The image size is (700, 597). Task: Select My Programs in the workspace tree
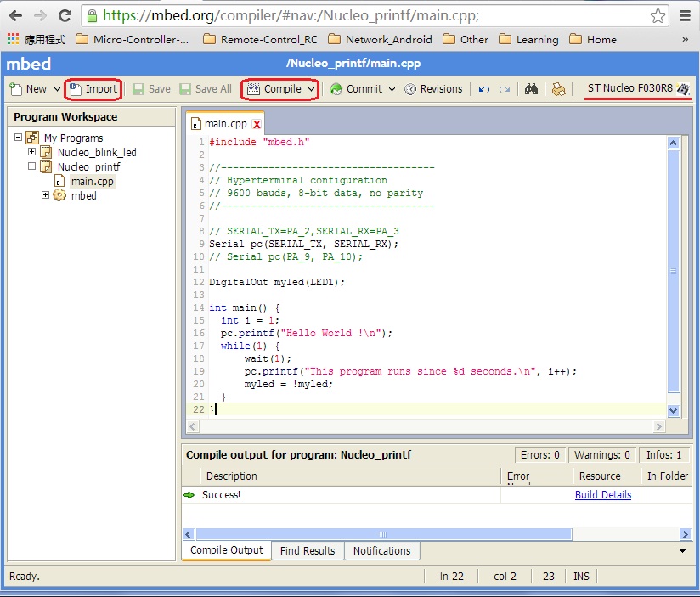point(73,138)
